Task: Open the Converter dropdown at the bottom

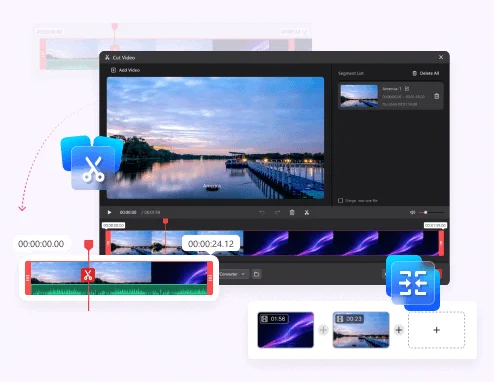Action: click(233, 274)
